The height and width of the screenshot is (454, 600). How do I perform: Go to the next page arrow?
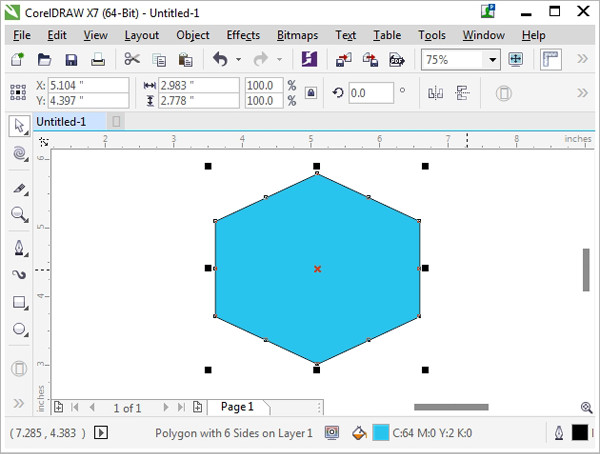166,407
